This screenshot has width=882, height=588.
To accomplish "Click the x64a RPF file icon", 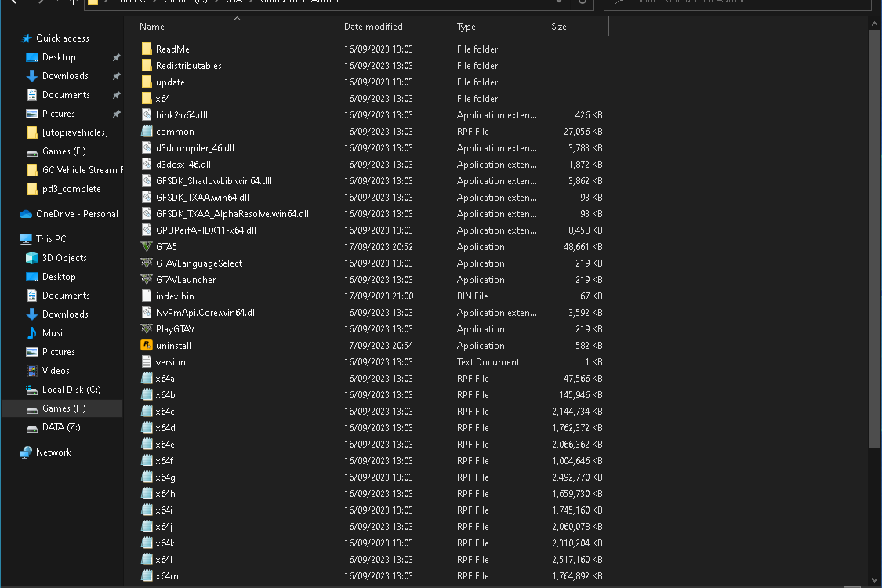I will pyautogui.click(x=147, y=378).
